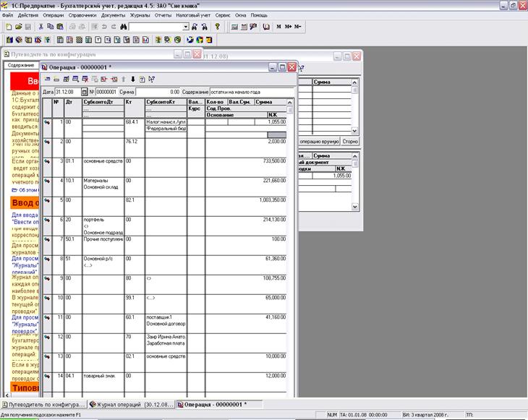Click the Сторно button in journal window

point(350,142)
